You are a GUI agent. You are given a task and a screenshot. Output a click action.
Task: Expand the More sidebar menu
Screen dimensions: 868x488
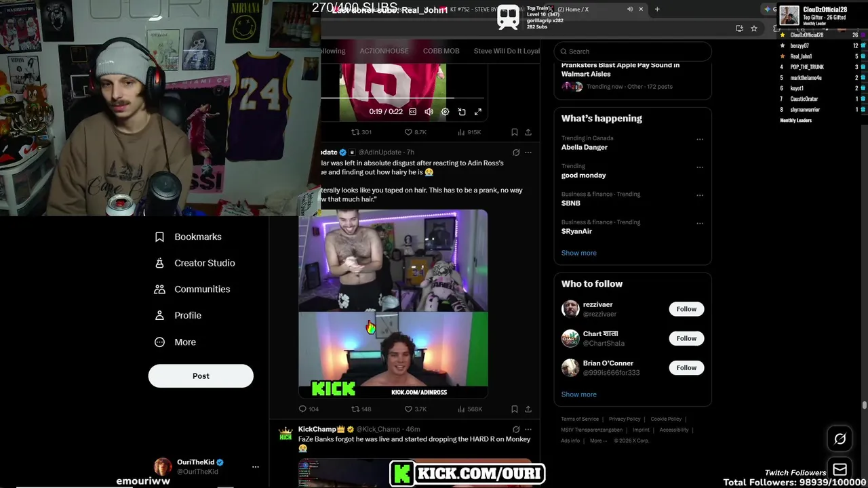175,342
